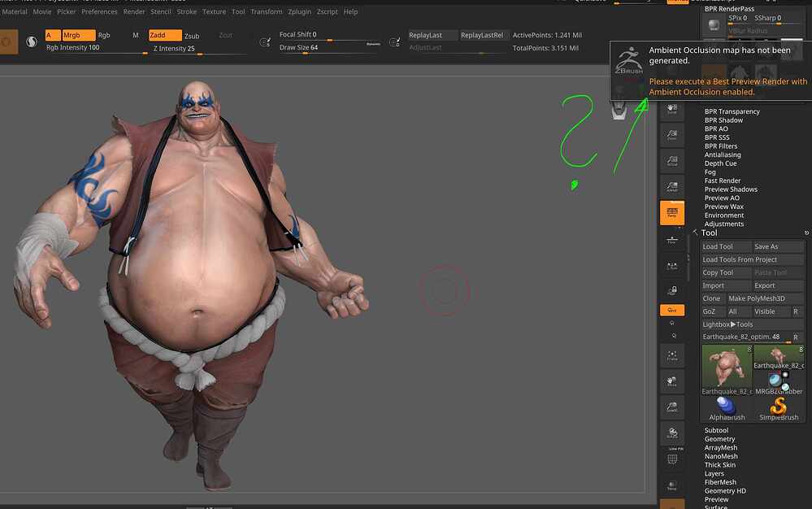Click the lock camera icon in right shelf

tap(671, 290)
